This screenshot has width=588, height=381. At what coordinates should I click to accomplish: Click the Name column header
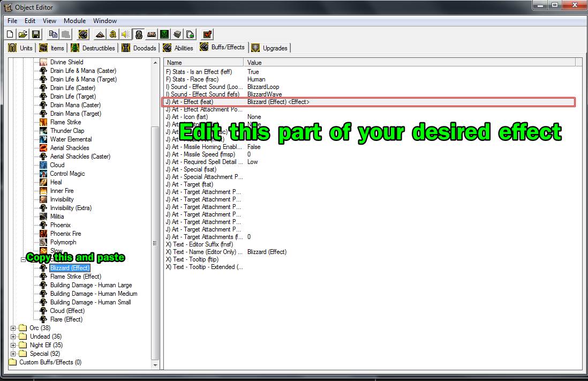coord(203,62)
